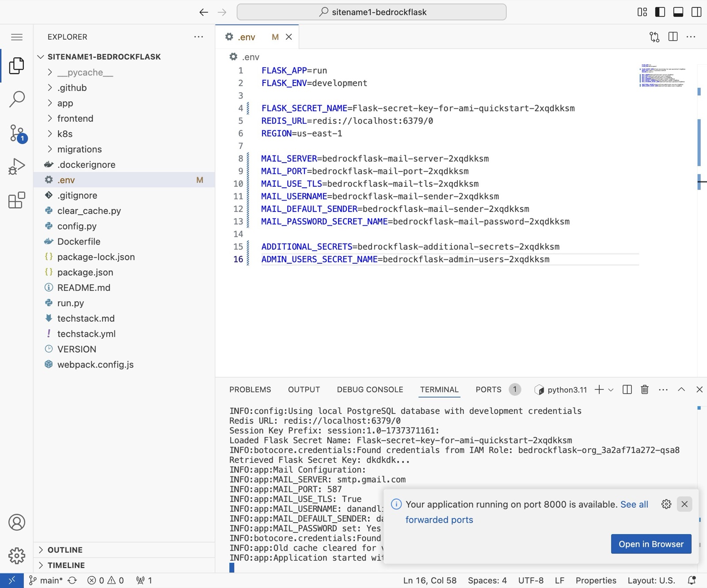Open the python3.11 terminal instance

pos(561,390)
